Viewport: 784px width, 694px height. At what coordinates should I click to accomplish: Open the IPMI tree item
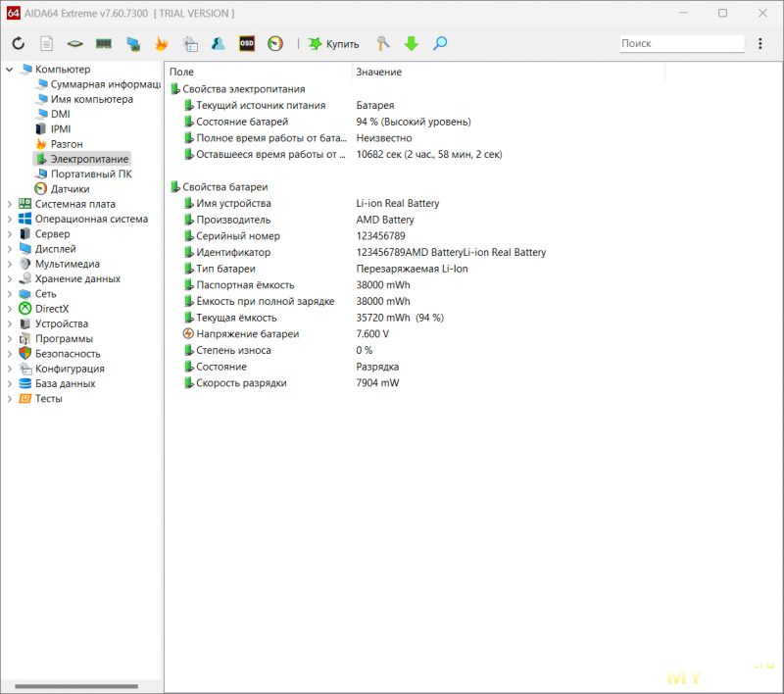click(54, 129)
